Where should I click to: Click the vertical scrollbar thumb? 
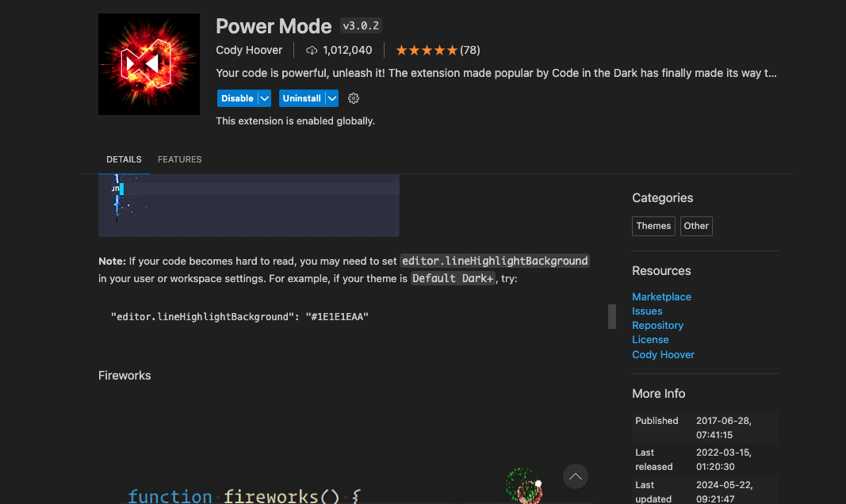pyautogui.click(x=611, y=316)
